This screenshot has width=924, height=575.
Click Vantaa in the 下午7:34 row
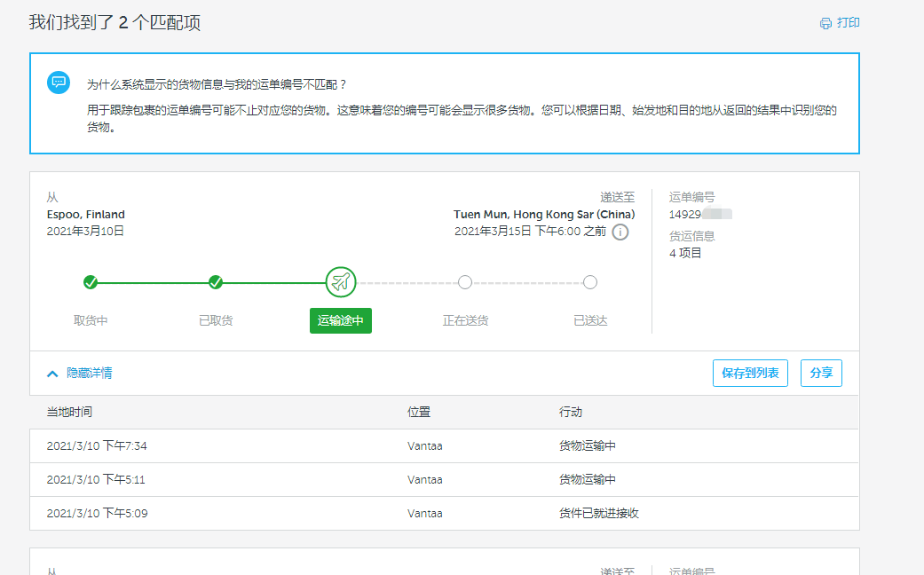coord(425,446)
